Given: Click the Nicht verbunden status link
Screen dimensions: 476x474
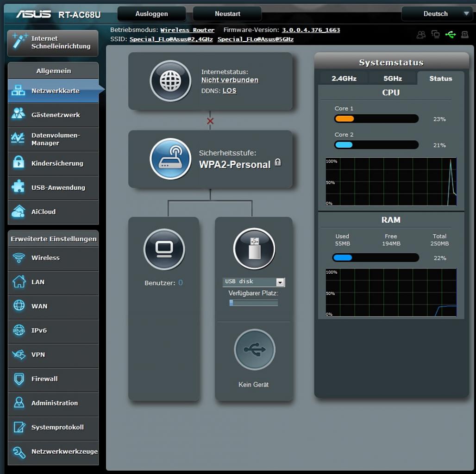Looking at the screenshot, I should [x=230, y=80].
